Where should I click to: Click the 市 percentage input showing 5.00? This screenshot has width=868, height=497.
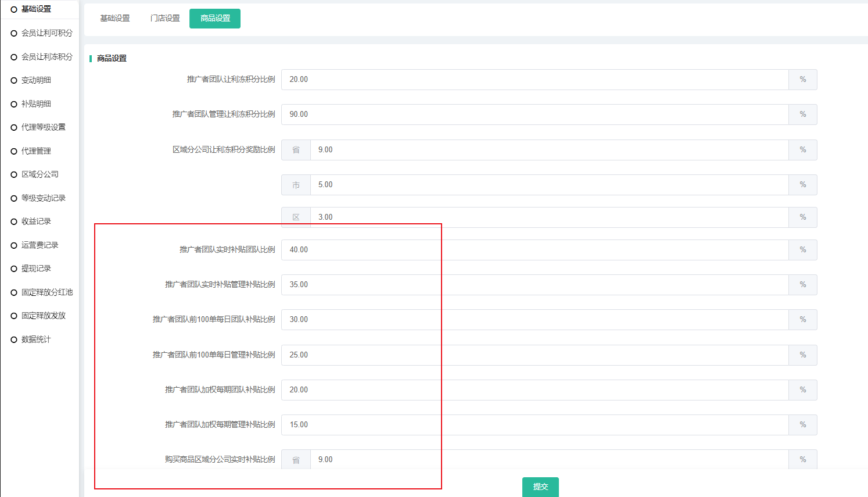549,185
